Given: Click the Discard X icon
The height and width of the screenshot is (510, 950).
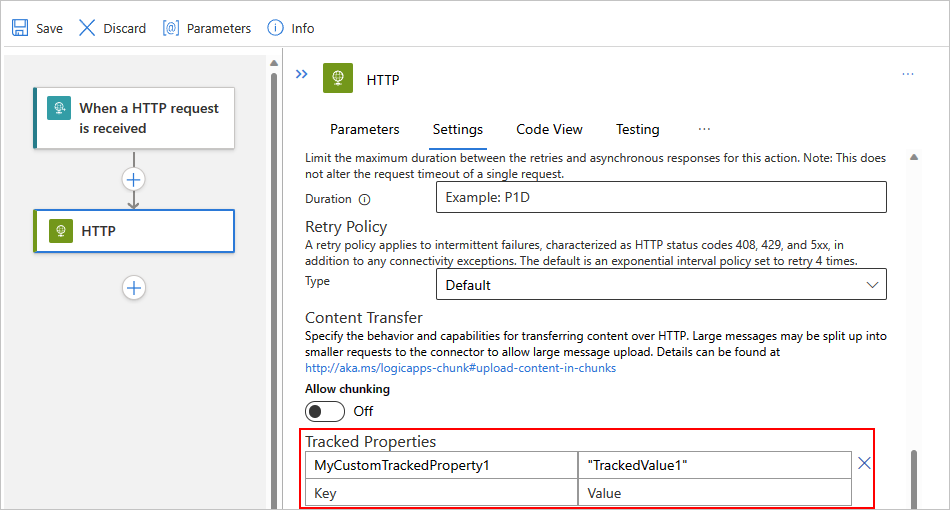Looking at the screenshot, I should tap(88, 28).
